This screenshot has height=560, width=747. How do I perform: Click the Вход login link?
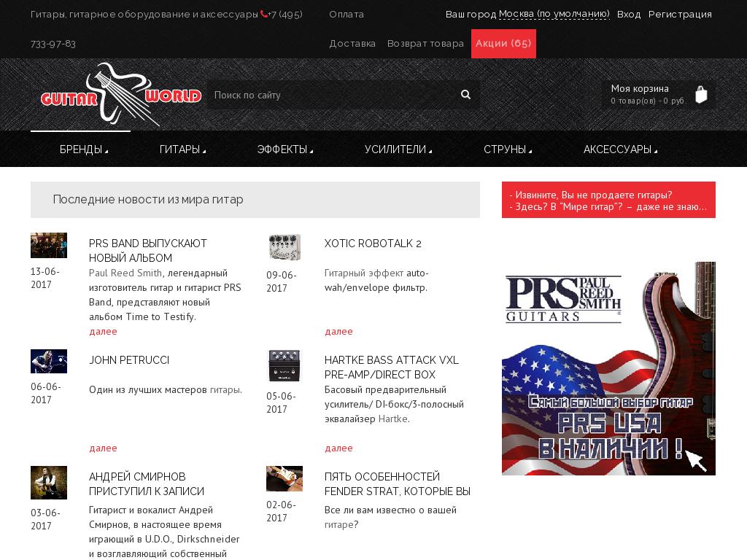click(x=629, y=15)
